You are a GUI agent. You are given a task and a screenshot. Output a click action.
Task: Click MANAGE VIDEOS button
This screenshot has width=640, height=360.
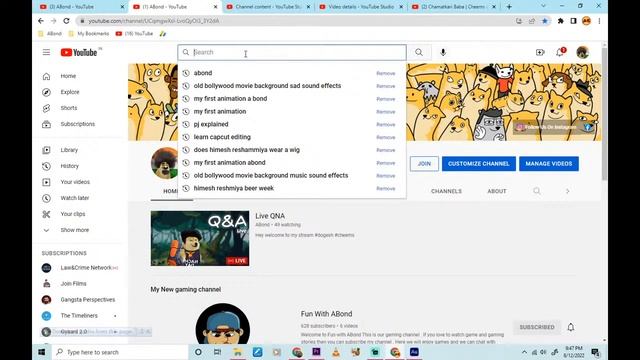[549, 164]
